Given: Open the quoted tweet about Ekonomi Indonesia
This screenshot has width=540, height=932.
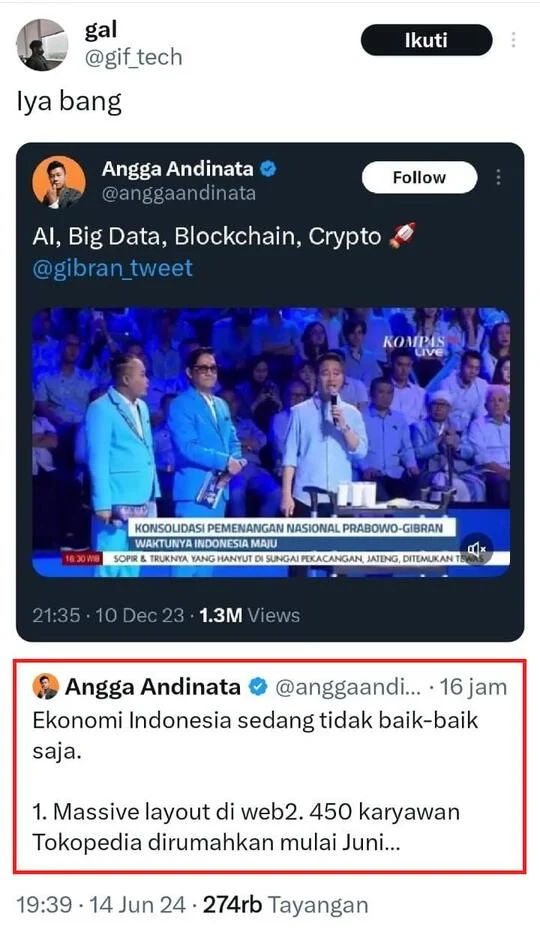Looking at the screenshot, I should tap(269, 766).
